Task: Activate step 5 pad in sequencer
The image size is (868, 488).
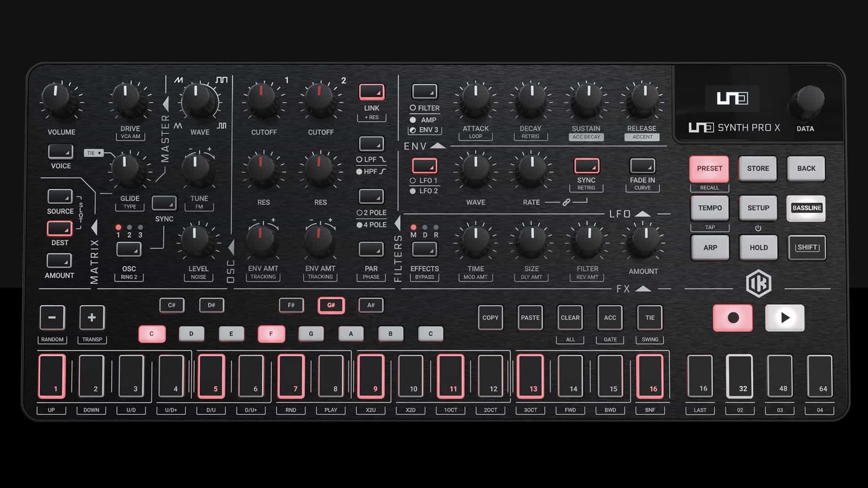Action: point(211,376)
